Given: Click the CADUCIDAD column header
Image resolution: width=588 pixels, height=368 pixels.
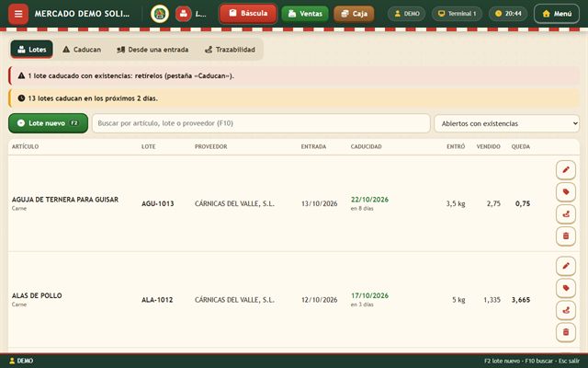Looking at the screenshot, I should click(366, 146).
